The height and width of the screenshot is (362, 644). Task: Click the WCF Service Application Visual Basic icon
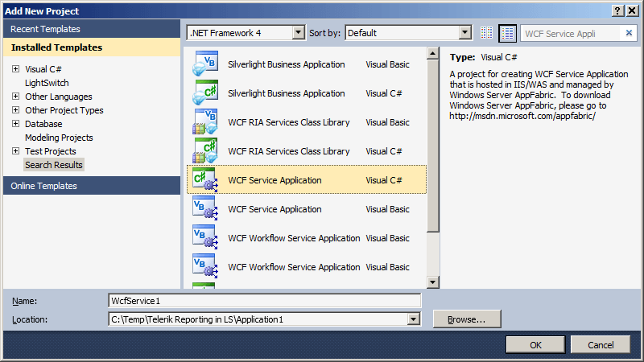coord(205,208)
